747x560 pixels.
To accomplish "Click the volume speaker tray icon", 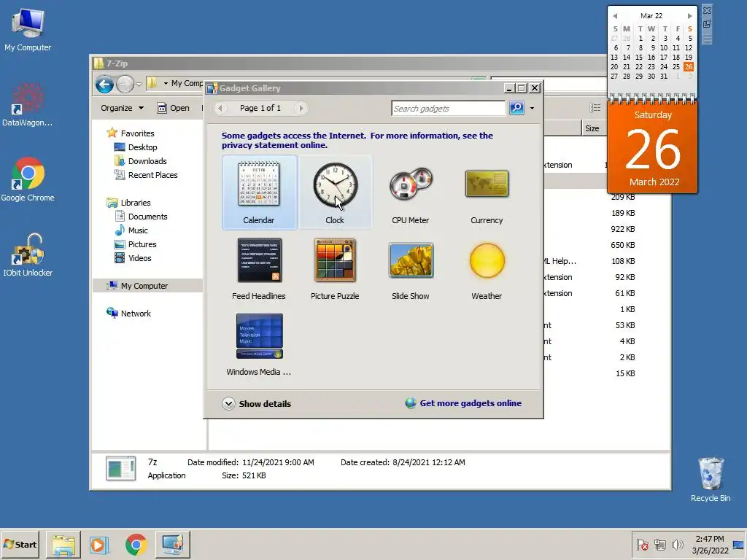I will click(676, 544).
